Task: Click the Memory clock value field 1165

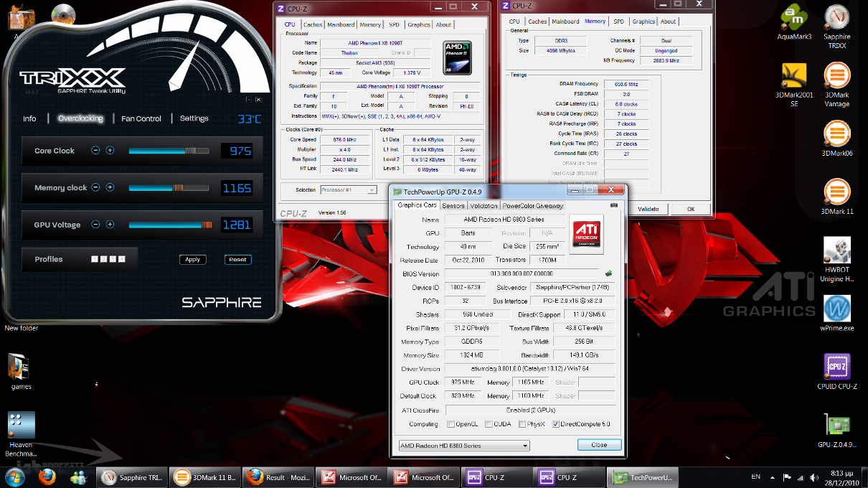Action: tap(236, 188)
